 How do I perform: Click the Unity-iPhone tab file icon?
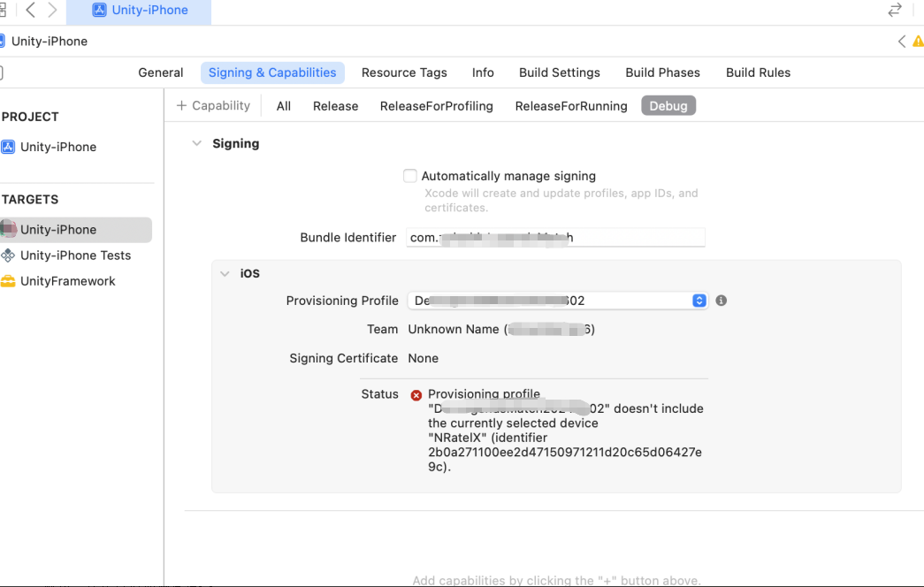[100, 10]
